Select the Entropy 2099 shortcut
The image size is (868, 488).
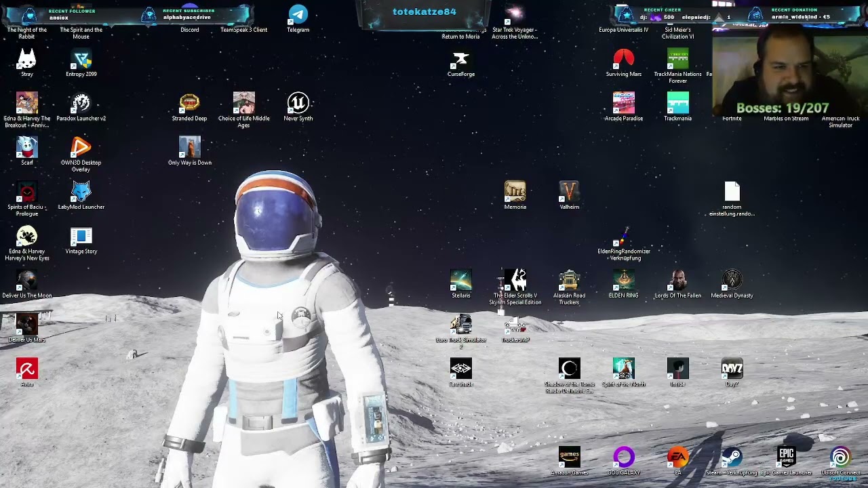click(x=81, y=59)
